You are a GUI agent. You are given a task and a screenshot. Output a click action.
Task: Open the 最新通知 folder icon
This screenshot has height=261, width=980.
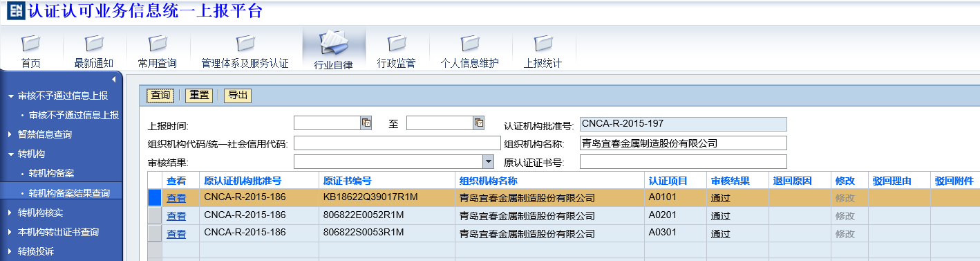pyautogui.click(x=94, y=44)
